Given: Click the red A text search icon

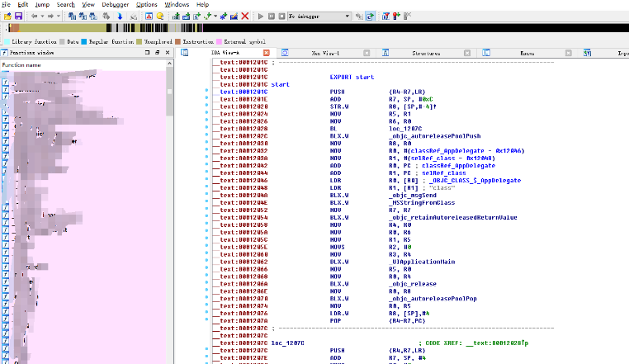Looking at the screenshot, I should (x=149, y=16).
